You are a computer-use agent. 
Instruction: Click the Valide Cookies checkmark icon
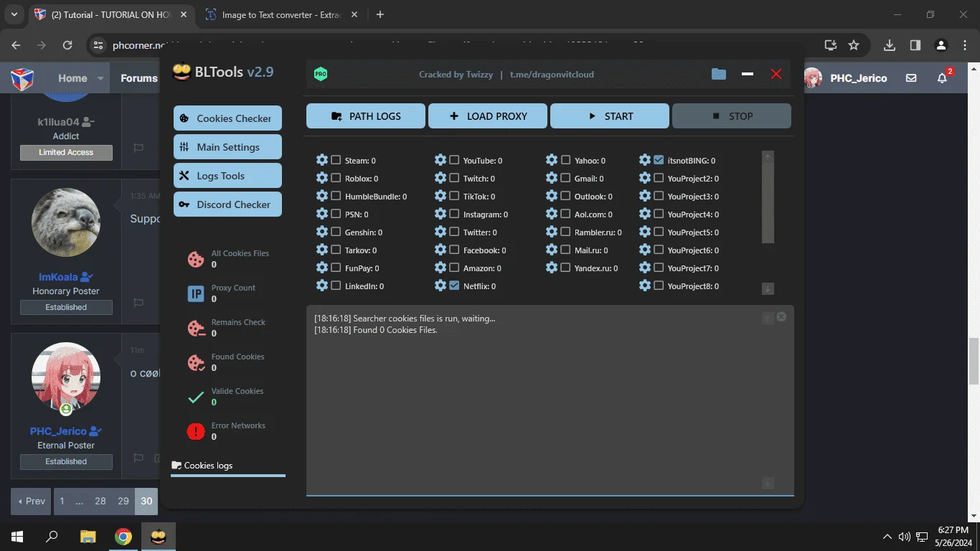[196, 397]
